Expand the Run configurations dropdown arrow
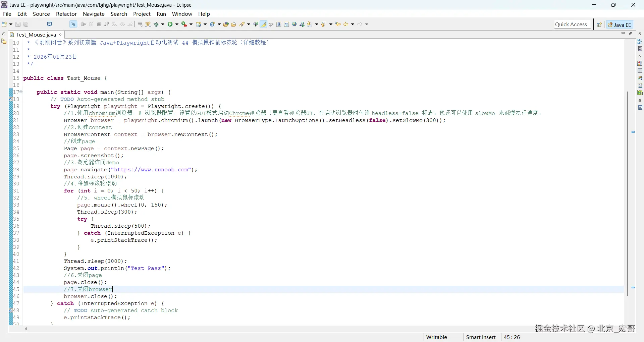This screenshot has width=644, height=342. [177, 24]
